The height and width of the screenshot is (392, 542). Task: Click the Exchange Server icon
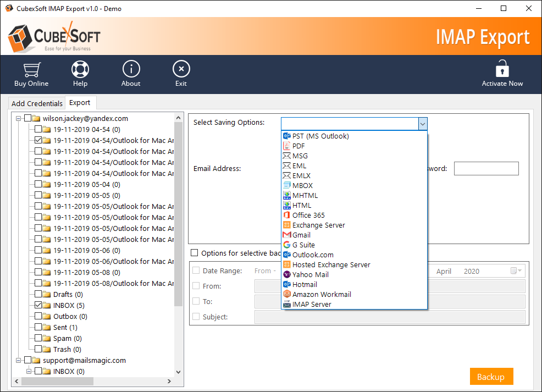coord(287,225)
